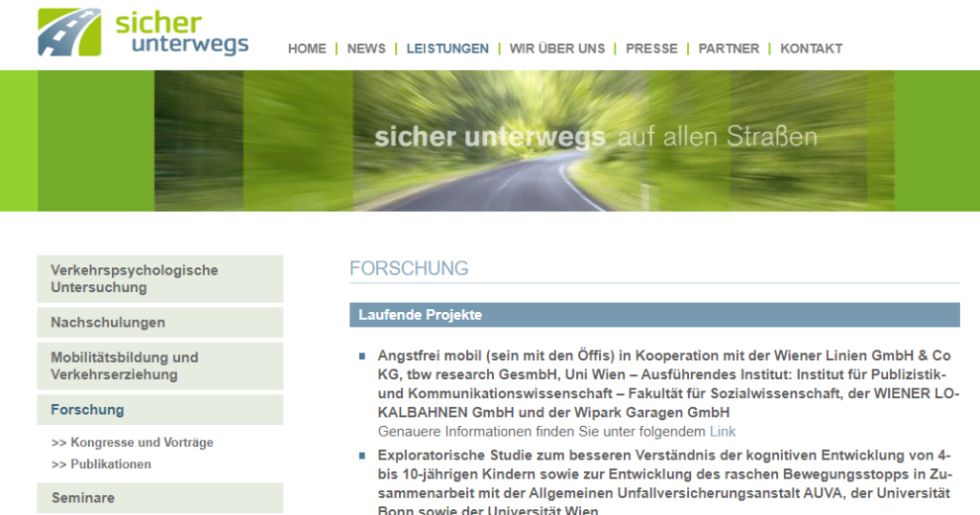Click the sicher unterwegs road logo

[x=69, y=33]
